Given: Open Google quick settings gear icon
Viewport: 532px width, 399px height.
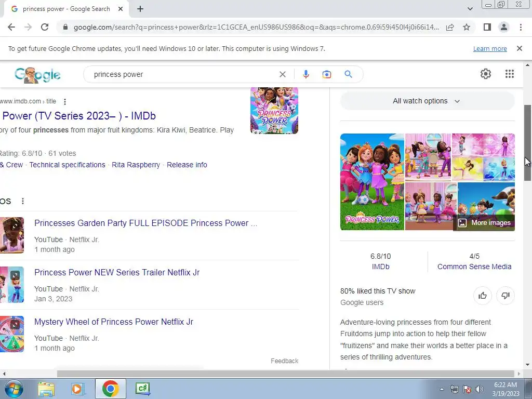Looking at the screenshot, I should (486, 74).
